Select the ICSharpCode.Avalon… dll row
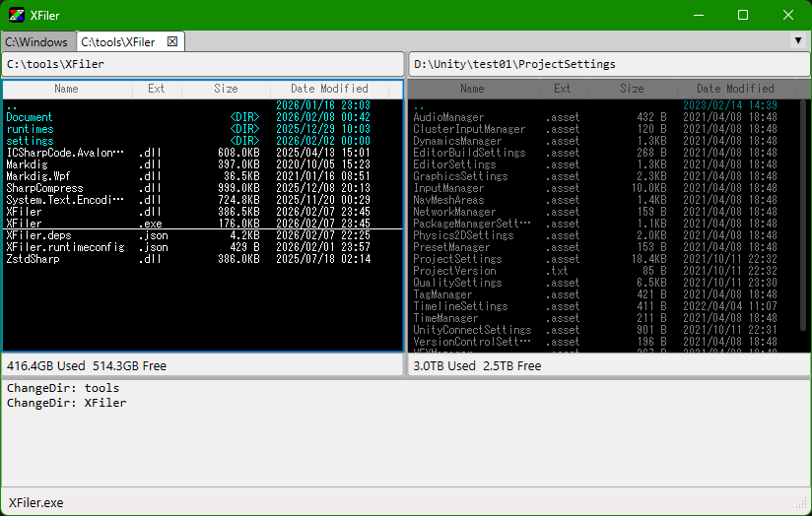The height and width of the screenshot is (516, 812). pos(202,153)
